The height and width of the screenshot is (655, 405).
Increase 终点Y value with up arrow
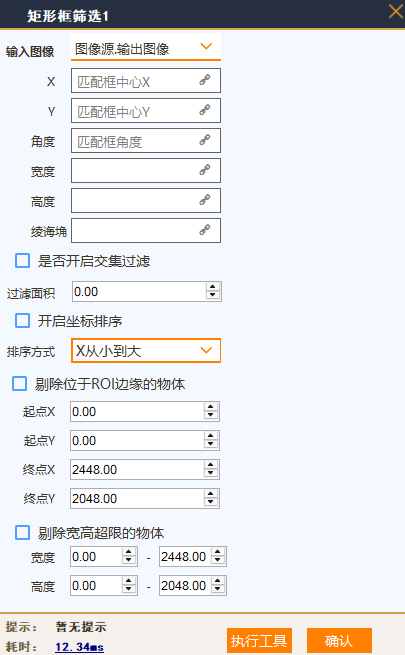[210, 494]
